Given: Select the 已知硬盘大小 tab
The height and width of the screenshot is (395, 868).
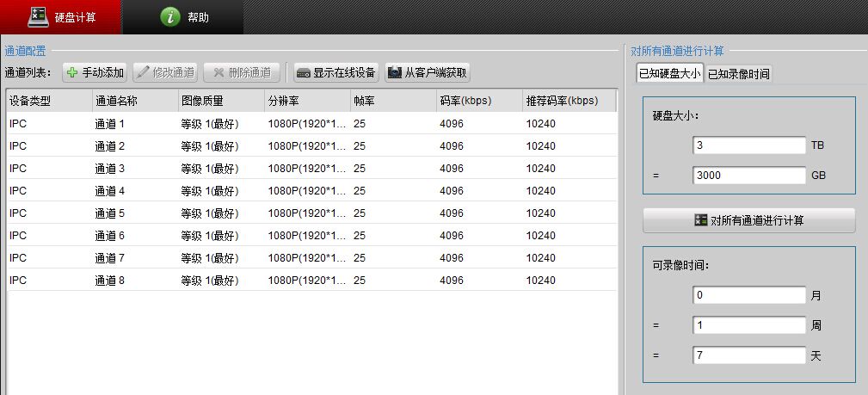Looking at the screenshot, I should coord(668,74).
